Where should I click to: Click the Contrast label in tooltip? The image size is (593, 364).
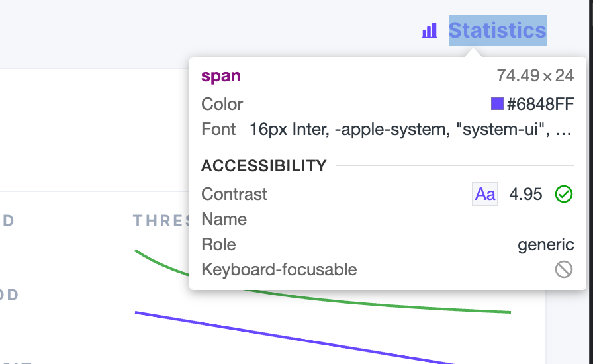pos(234,194)
